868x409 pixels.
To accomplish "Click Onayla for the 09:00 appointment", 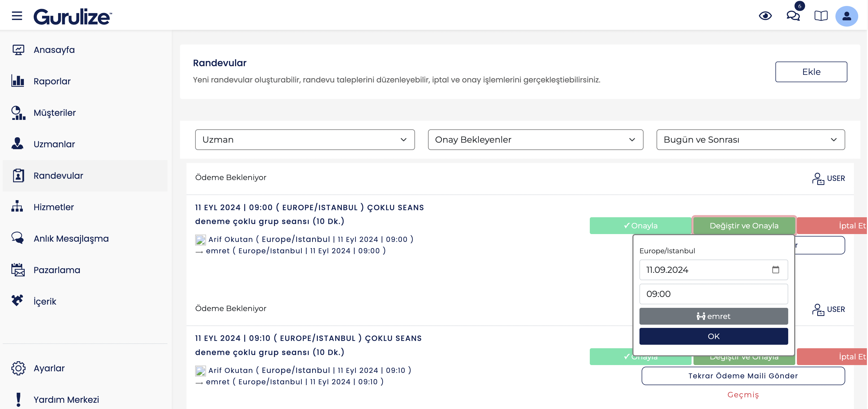I will tap(640, 226).
